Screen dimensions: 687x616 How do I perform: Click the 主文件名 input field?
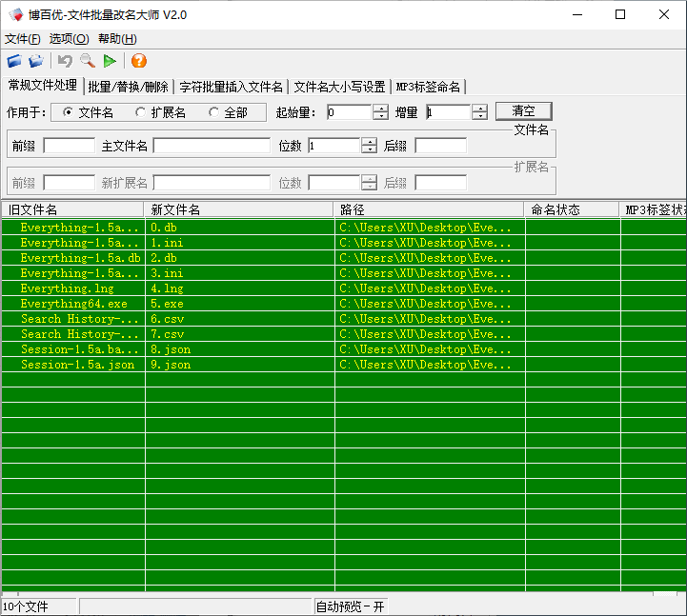pos(212,146)
